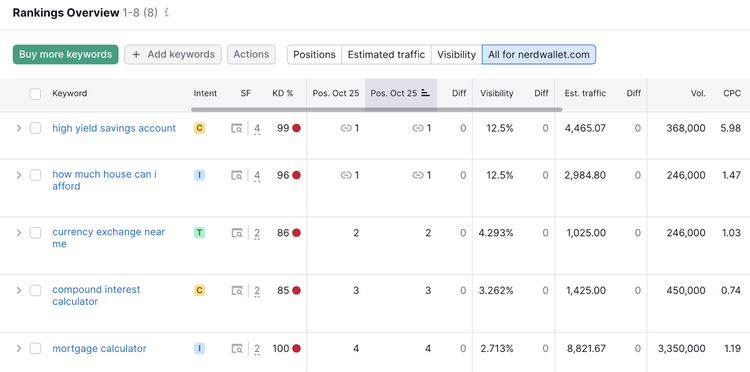Click the I intent badge for mortgage calculator
Screen dimensions: 750x372
click(x=199, y=349)
